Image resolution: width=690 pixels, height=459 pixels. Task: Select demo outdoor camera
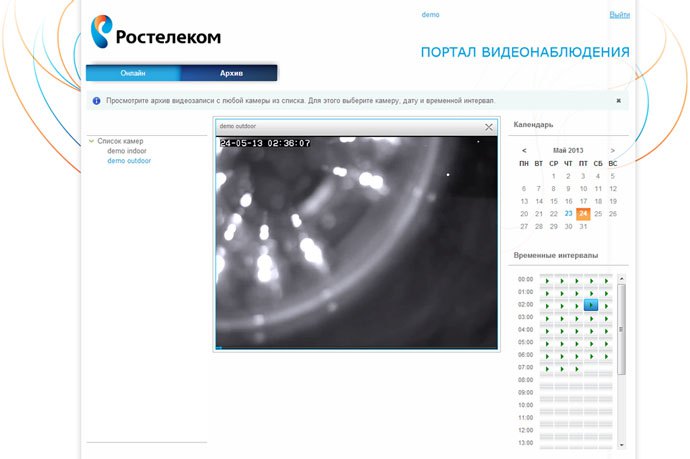[x=129, y=161]
